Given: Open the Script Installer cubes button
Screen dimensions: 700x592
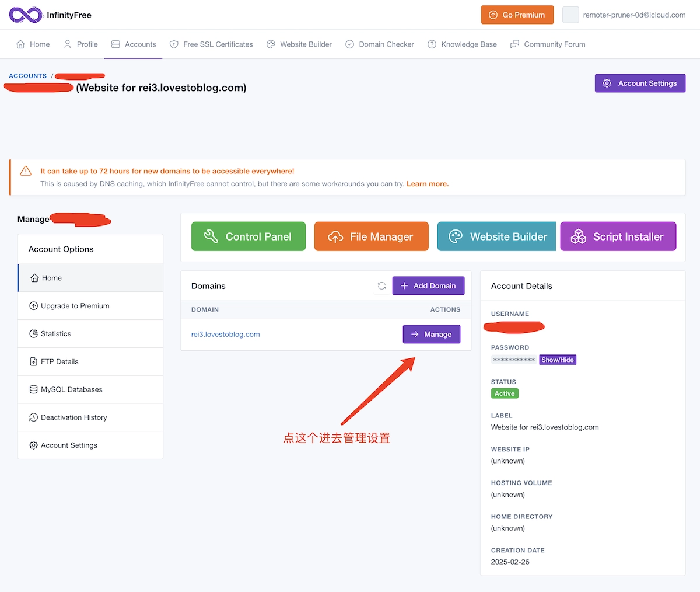Looking at the screenshot, I should coord(618,236).
